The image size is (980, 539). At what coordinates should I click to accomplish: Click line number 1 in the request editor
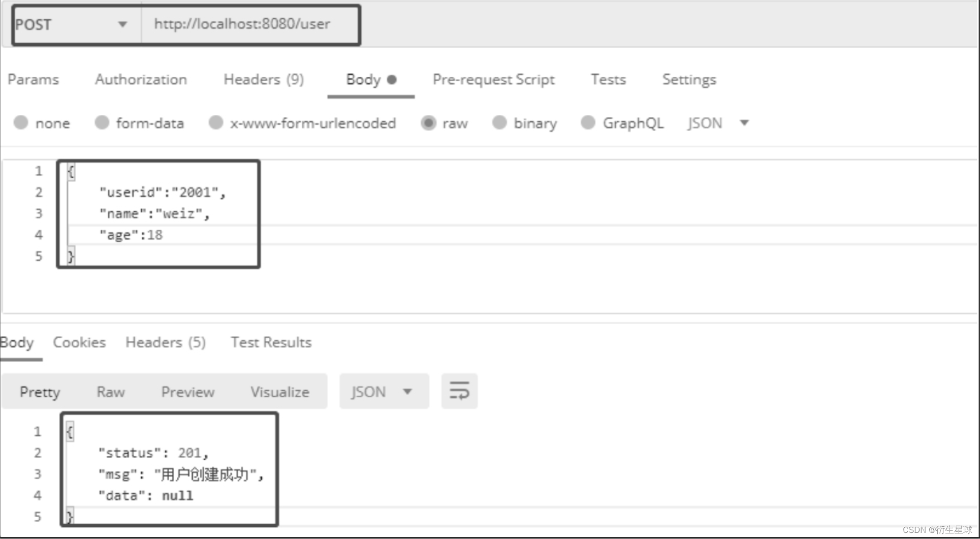pyautogui.click(x=39, y=171)
